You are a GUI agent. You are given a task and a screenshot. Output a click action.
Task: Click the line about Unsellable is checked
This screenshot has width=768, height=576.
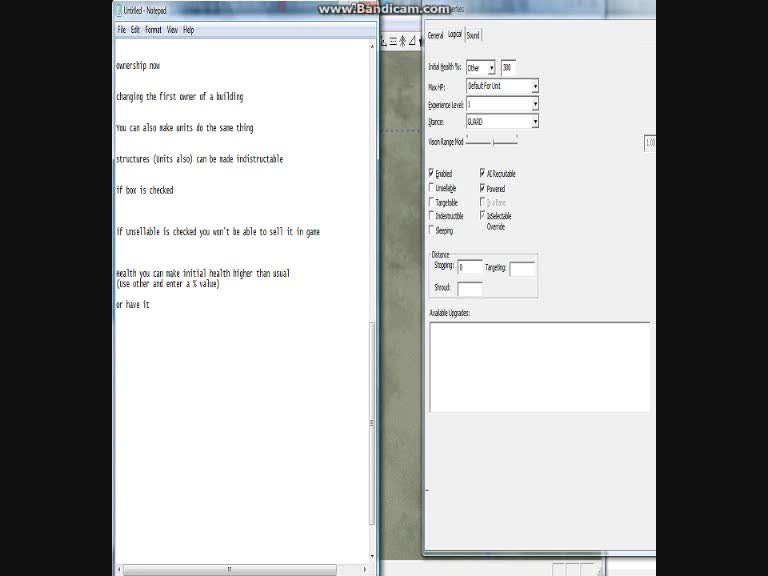[x=218, y=232]
